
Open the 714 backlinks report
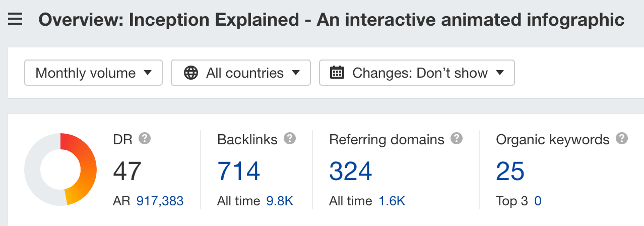click(x=239, y=171)
